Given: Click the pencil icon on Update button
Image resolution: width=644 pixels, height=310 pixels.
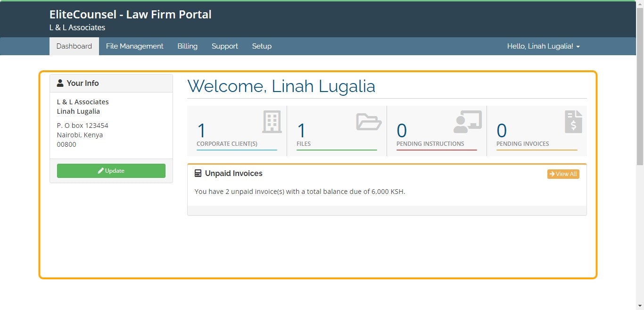Looking at the screenshot, I should tap(100, 171).
